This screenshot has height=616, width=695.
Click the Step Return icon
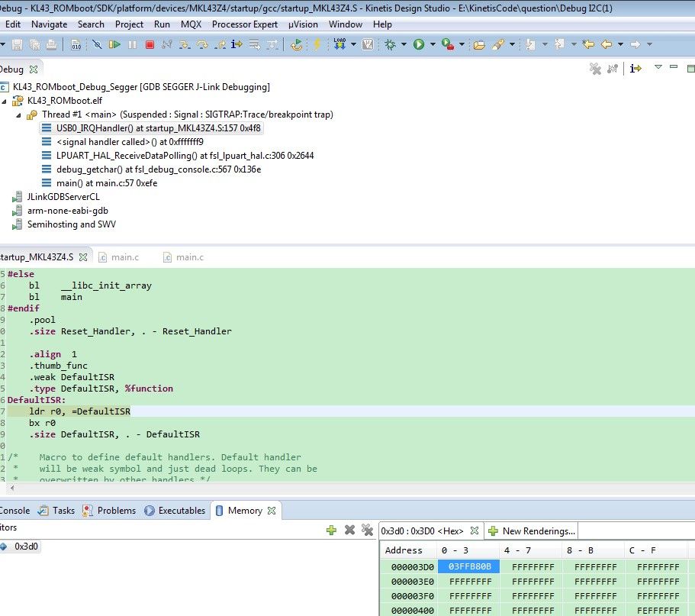point(220,45)
